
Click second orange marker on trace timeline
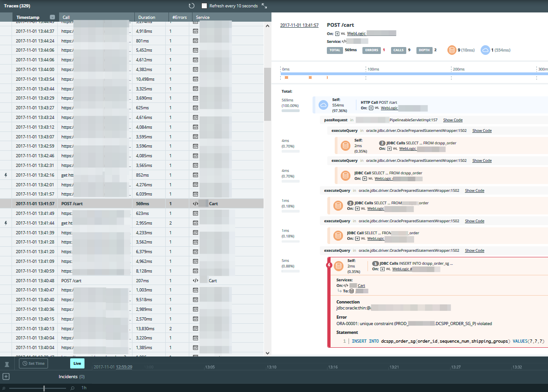310,77
